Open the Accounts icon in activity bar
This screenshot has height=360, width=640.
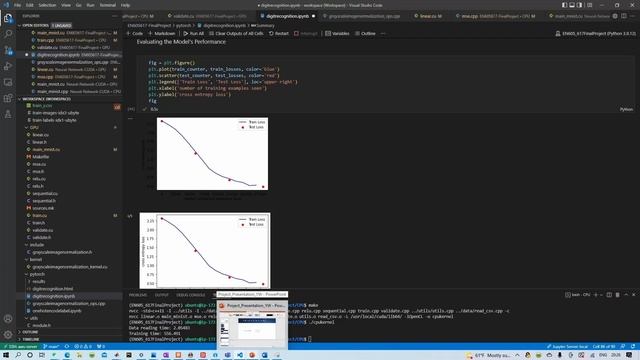pos(8,319)
